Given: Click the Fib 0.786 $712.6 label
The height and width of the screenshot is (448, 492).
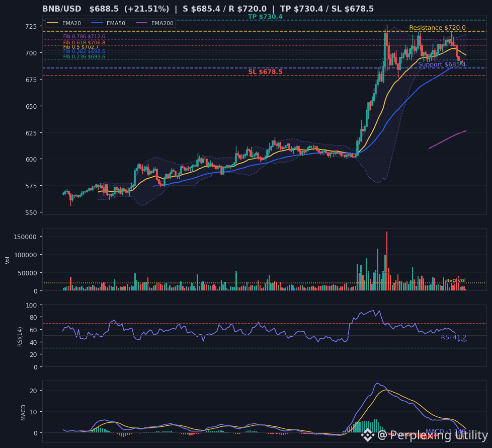Looking at the screenshot, I should click(84, 37).
